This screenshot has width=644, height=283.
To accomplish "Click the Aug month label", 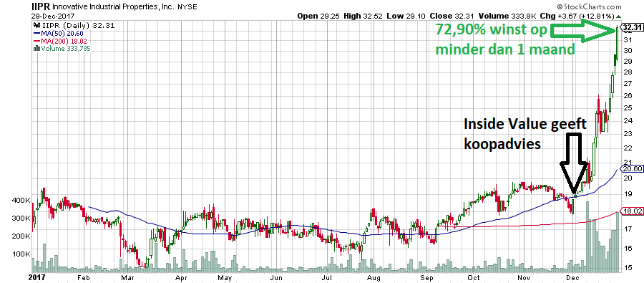I will pos(374,278).
